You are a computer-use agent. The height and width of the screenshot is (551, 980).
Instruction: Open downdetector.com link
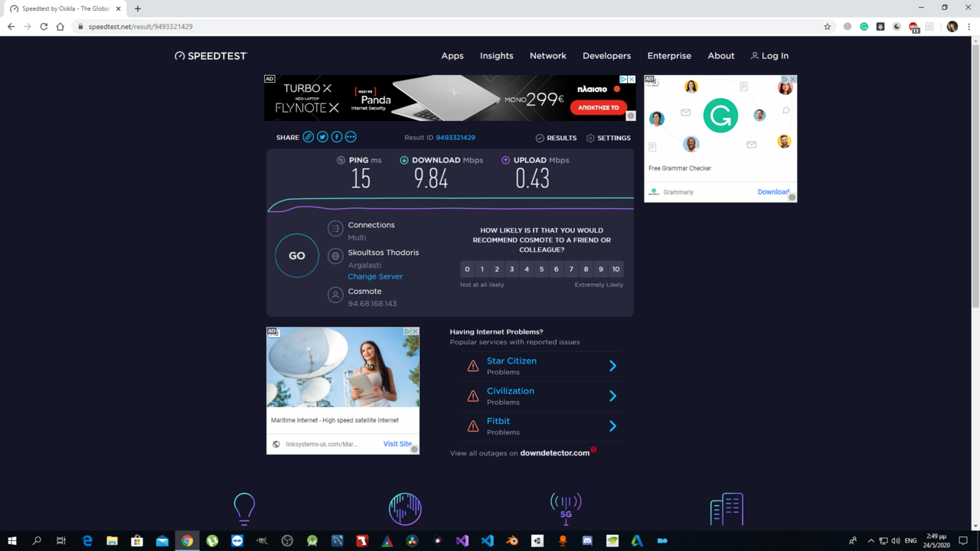555,453
